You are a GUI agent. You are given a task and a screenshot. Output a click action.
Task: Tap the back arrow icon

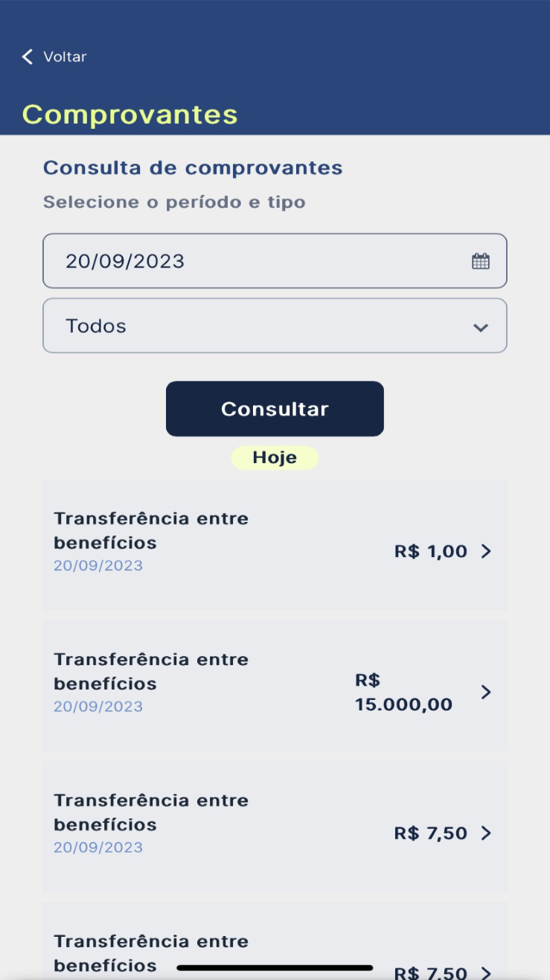(x=28, y=57)
